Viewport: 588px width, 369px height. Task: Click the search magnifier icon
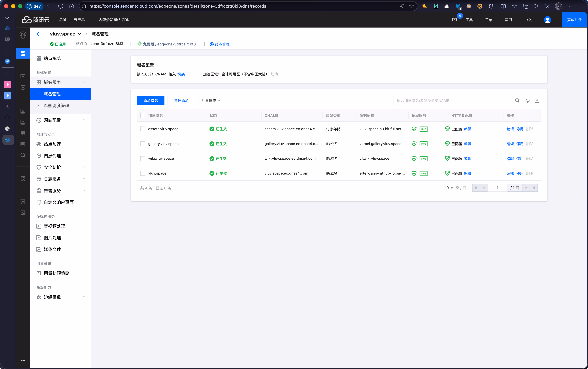coord(517,101)
